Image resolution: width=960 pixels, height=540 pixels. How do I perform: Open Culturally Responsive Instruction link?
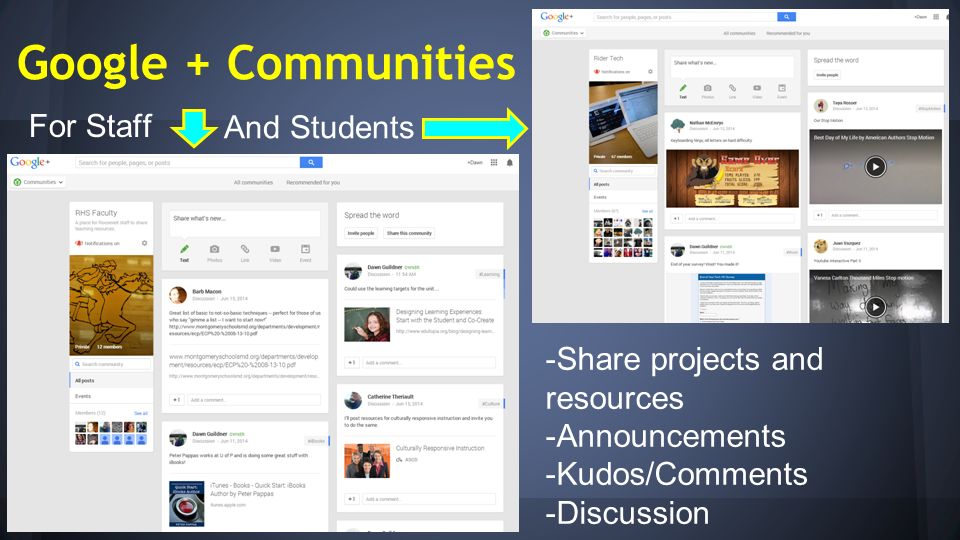(440, 448)
